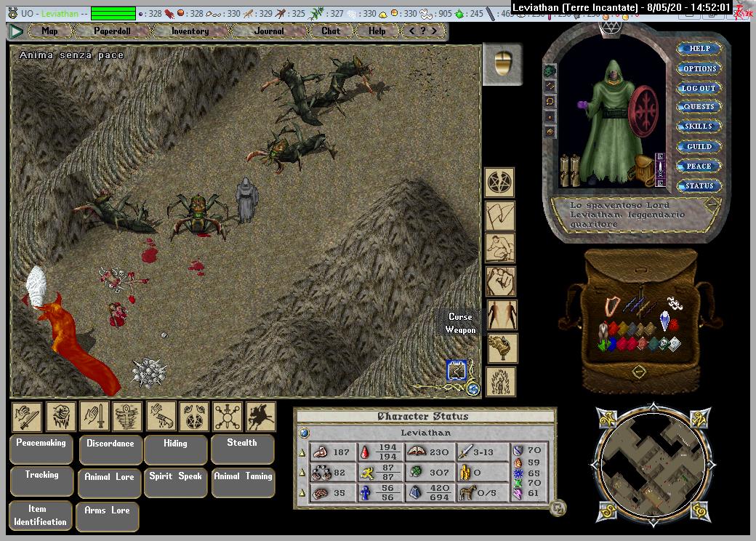The height and width of the screenshot is (541, 756).
Task: Click the harp in the backpack
Action: [612, 305]
